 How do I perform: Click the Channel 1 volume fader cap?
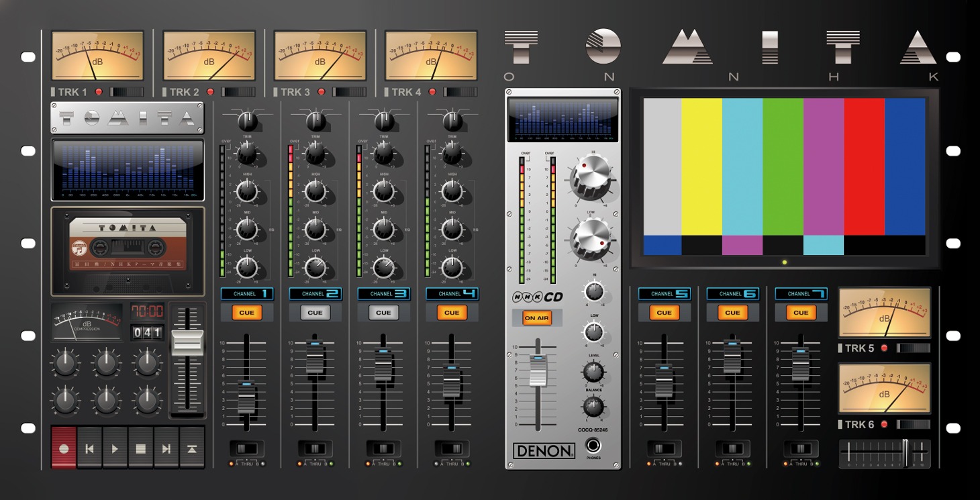247,396
